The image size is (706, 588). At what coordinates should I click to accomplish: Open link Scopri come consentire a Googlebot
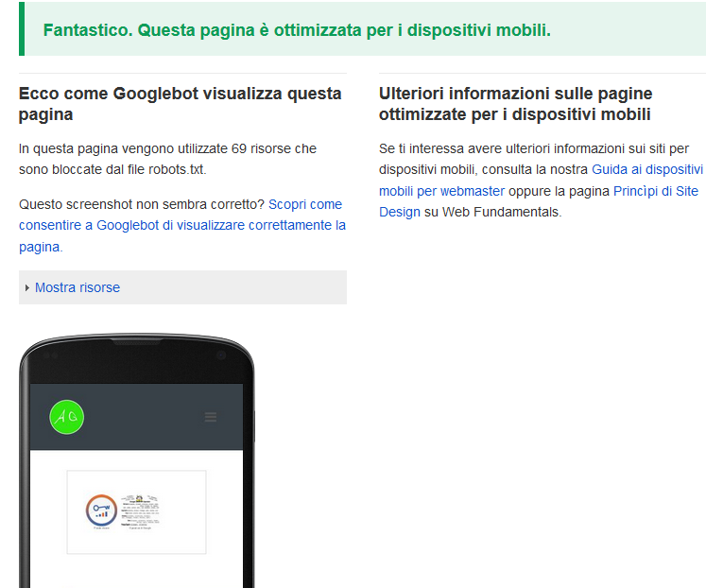pos(181,225)
